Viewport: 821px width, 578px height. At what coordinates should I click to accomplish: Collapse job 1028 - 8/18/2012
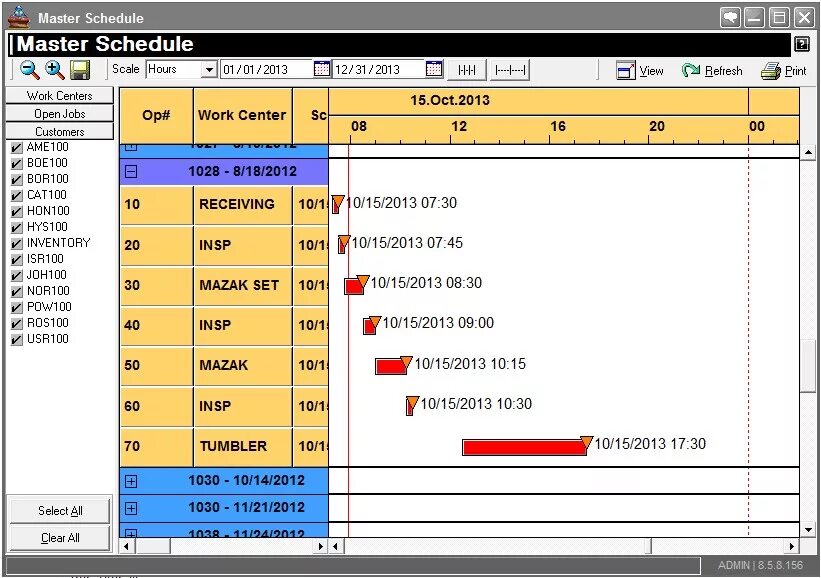131,171
